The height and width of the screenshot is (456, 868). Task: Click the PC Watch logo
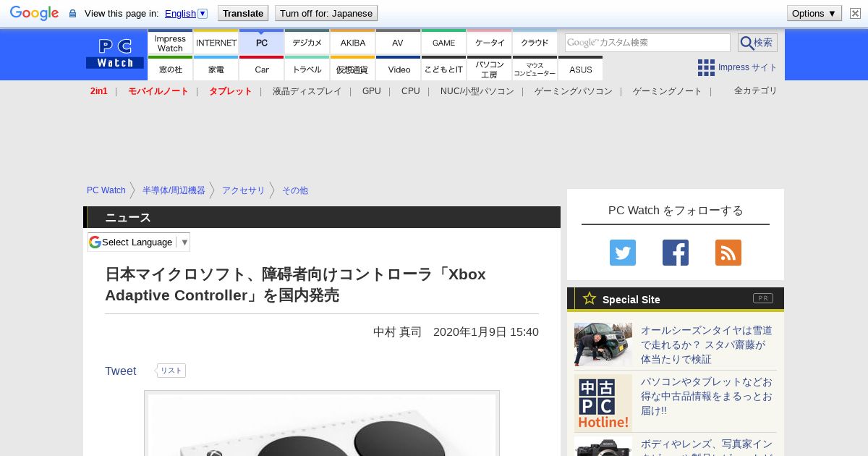[115, 53]
